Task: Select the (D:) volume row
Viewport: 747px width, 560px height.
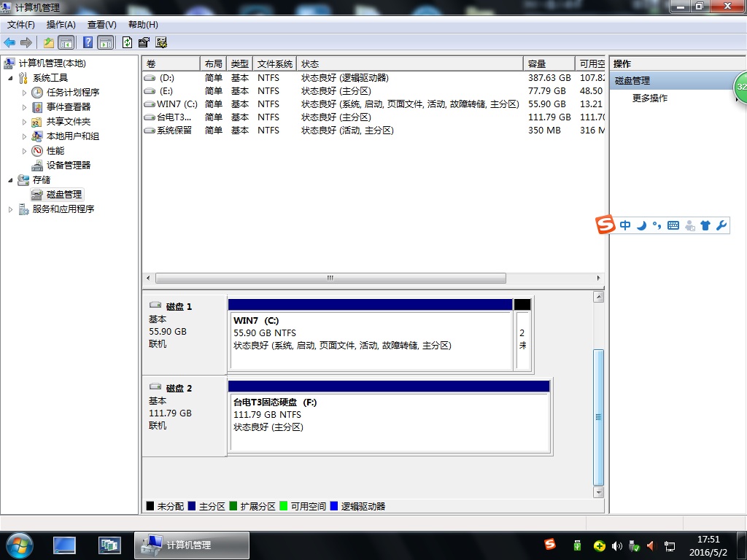Action: (x=373, y=77)
